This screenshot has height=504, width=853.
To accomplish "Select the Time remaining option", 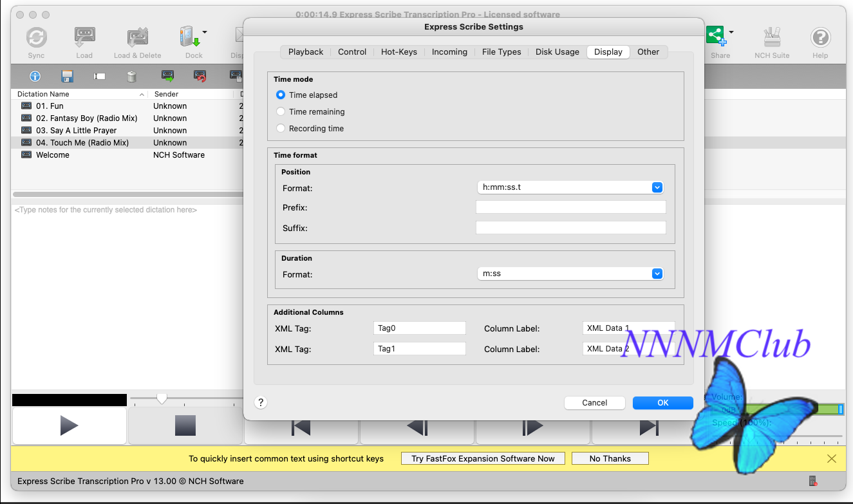I will click(281, 111).
